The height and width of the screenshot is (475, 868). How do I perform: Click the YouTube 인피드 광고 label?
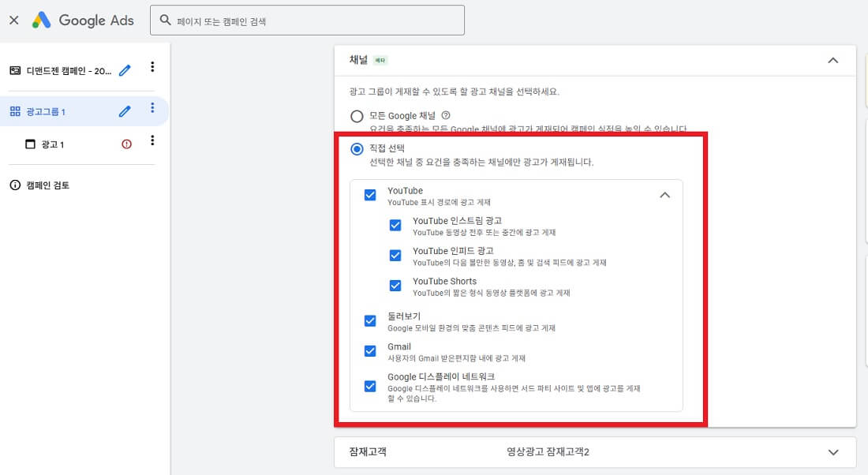tap(453, 251)
